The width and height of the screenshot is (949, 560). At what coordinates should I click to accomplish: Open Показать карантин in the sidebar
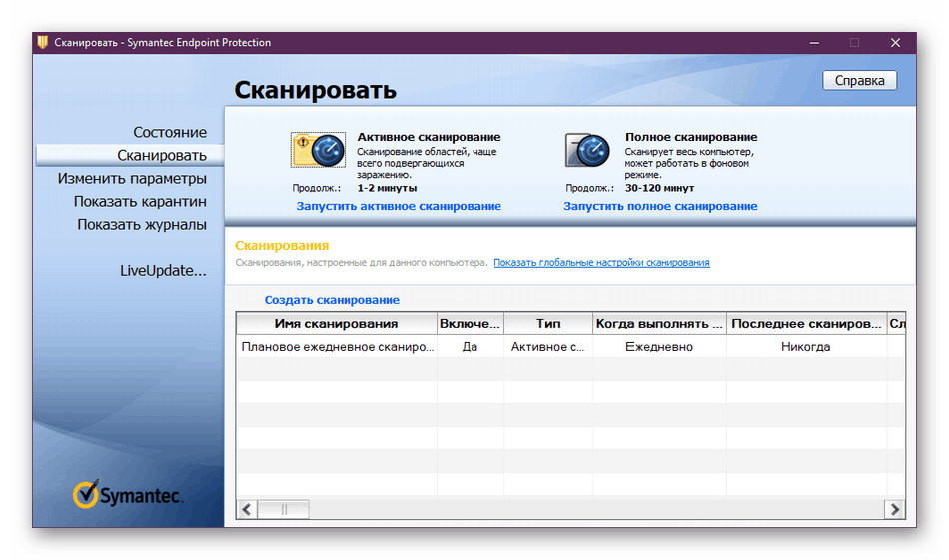click(140, 201)
